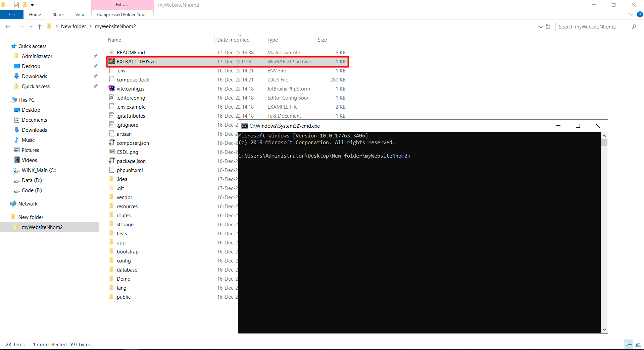Keep Details view active via status bar toggle
This screenshot has height=350, width=644.
click(628, 344)
